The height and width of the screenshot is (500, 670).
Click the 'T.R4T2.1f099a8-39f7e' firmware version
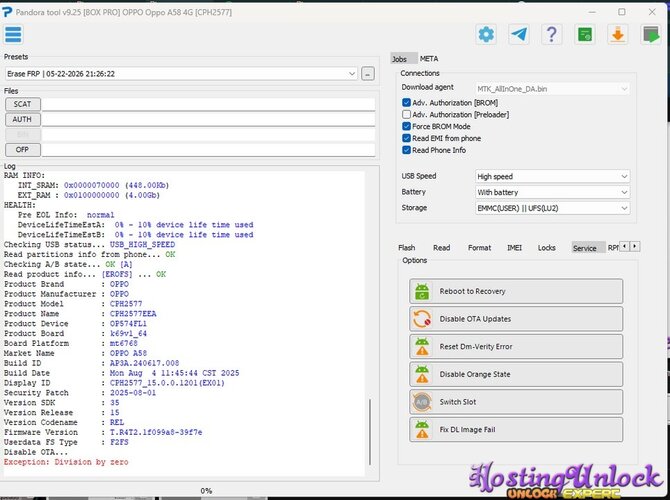click(156, 432)
